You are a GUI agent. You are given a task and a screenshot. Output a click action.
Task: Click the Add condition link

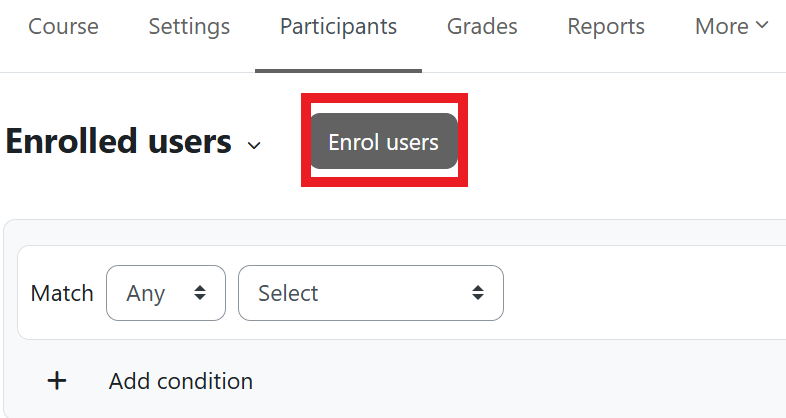180,381
